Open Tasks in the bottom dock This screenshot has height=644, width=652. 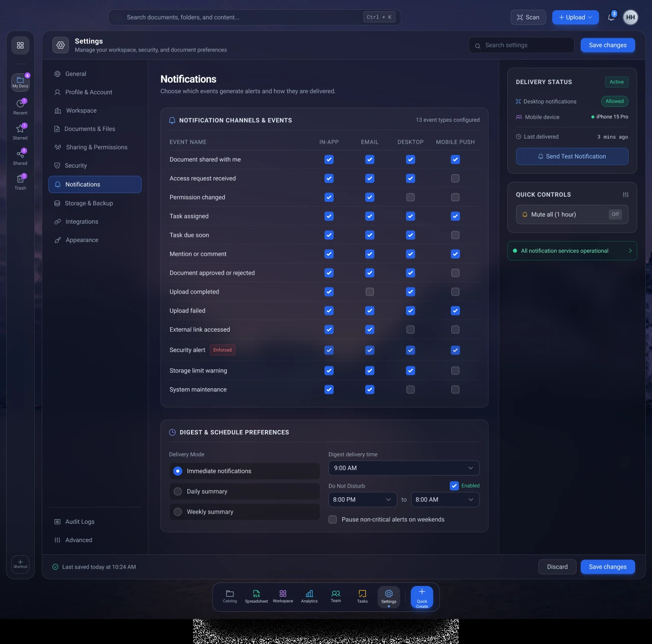(362, 597)
